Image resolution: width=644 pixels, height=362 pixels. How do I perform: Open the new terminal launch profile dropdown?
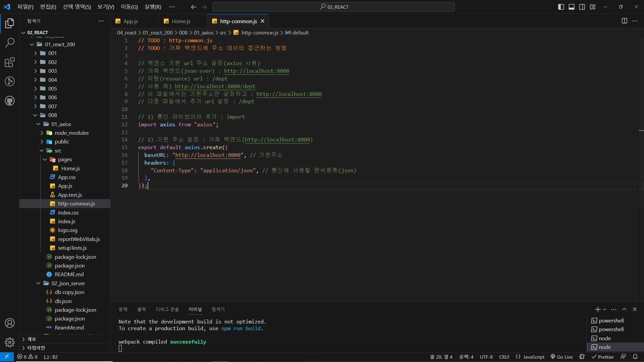tap(605, 309)
